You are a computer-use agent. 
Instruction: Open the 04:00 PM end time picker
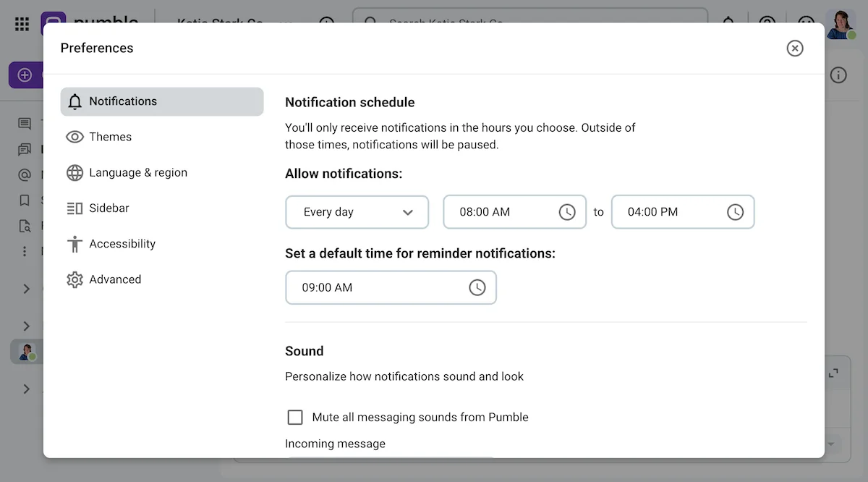coord(735,211)
